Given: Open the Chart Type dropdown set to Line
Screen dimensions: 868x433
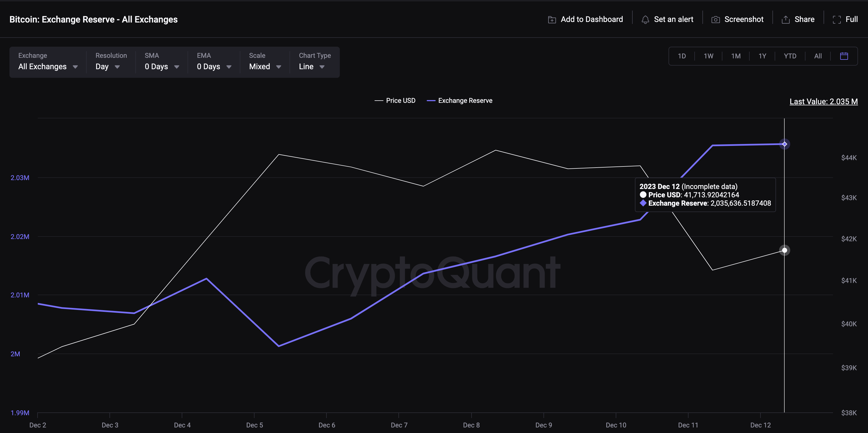Looking at the screenshot, I should coord(311,66).
